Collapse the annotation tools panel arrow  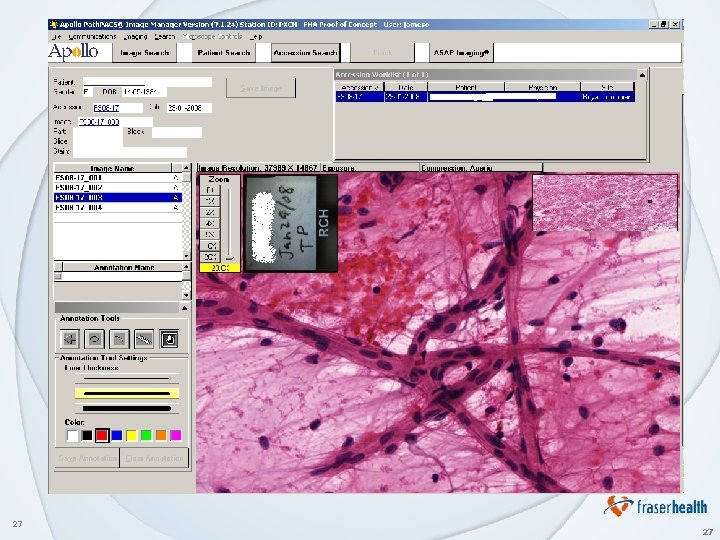coord(184,308)
